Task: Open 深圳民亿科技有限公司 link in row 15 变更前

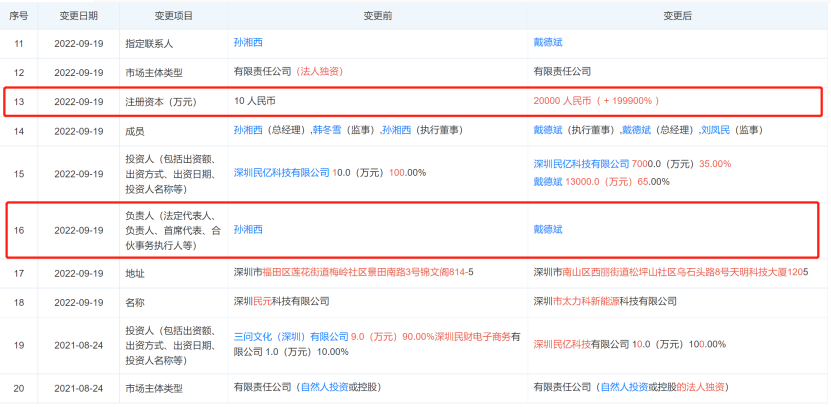Action: pos(282,173)
